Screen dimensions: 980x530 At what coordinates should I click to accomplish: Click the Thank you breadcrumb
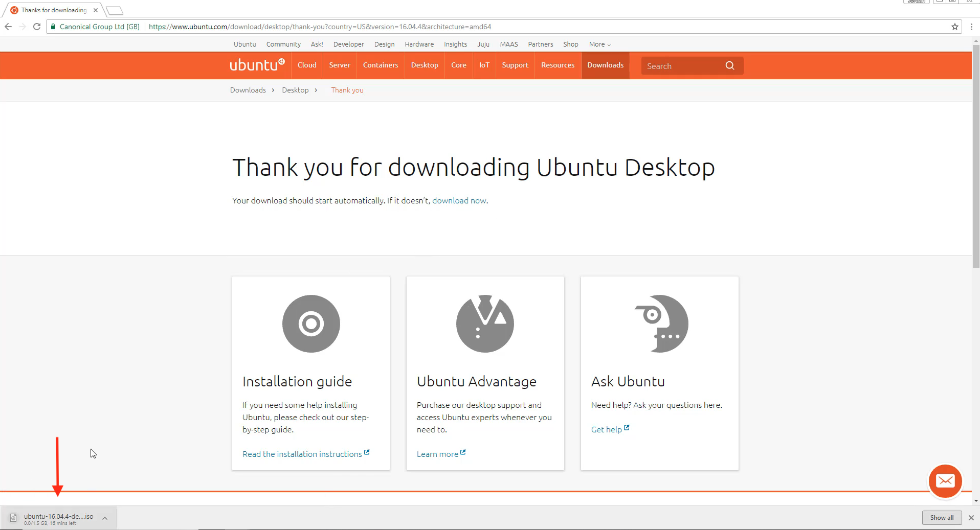[x=347, y=90]
